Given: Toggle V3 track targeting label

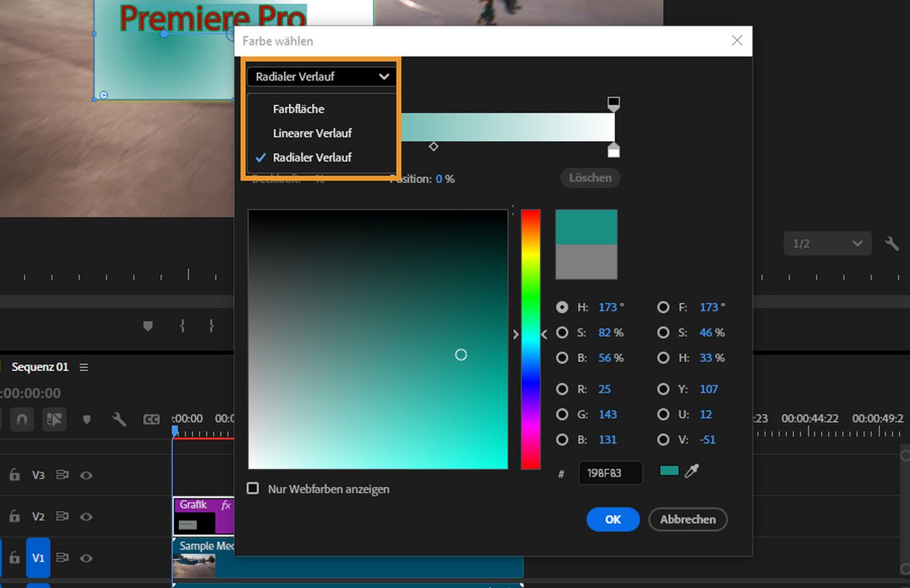Looking at the screenshot, I should pyautogui.click(x=38, y=475).
